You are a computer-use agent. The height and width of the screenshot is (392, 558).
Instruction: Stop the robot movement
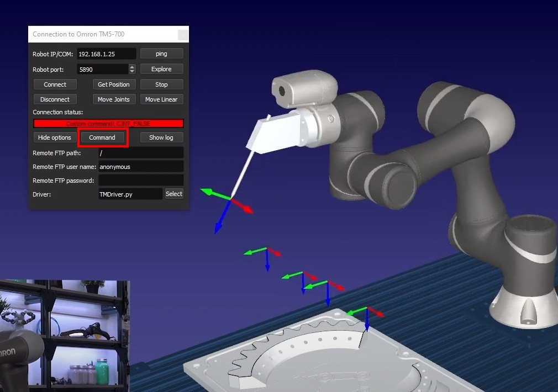pyautogui.click(x=161, y=84)
